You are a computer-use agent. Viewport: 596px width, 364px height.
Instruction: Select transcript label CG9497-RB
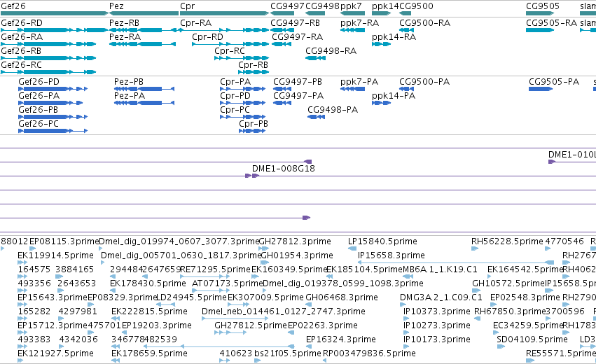(296, 23)
